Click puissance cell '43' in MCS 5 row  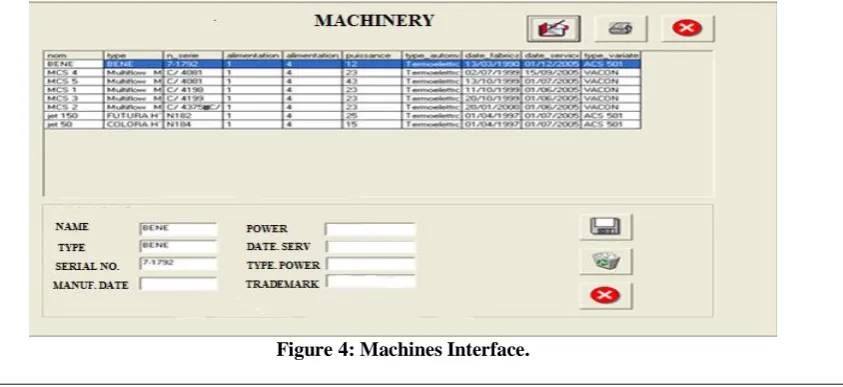coord(372,81)
